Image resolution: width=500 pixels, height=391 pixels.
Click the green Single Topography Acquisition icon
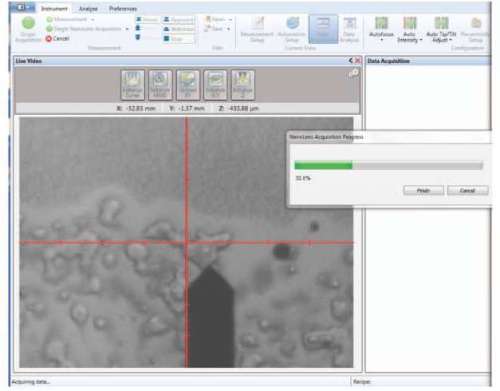coord(50,29)
